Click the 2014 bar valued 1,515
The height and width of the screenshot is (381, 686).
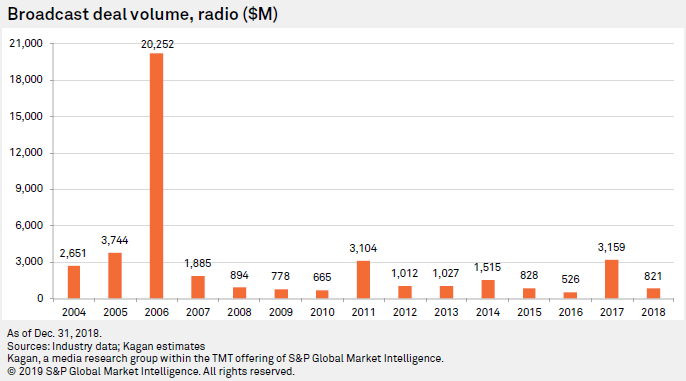pos(488,290)
